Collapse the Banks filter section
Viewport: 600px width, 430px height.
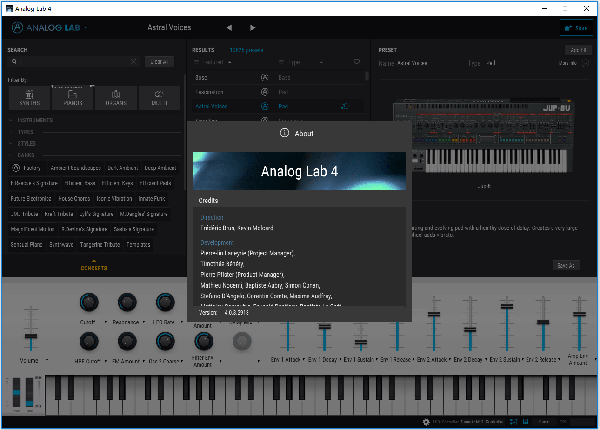[22, 155]
